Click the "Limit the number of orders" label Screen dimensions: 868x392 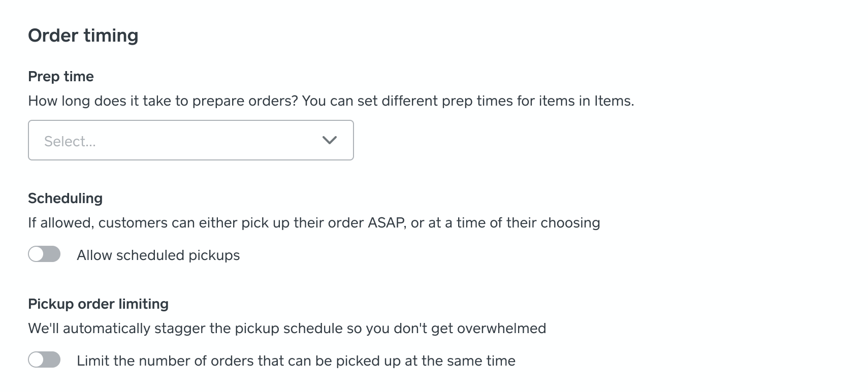[x=296, y=361]
